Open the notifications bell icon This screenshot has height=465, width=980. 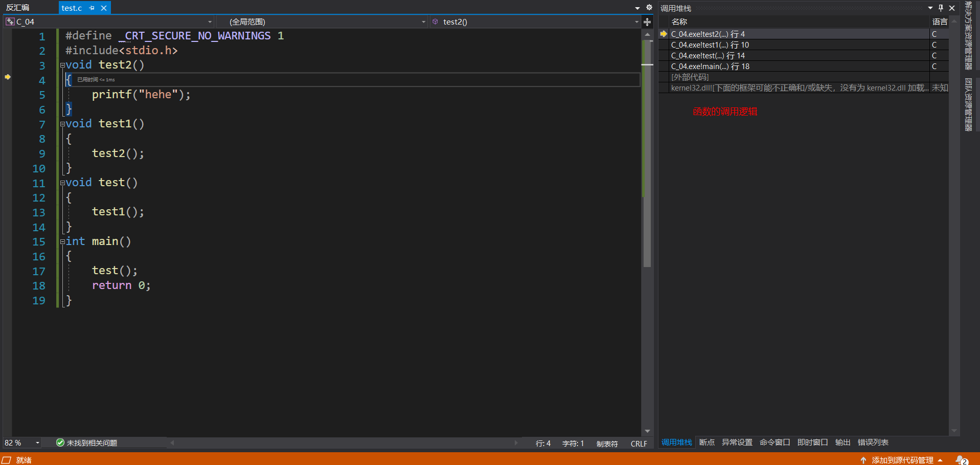point(962,460)
